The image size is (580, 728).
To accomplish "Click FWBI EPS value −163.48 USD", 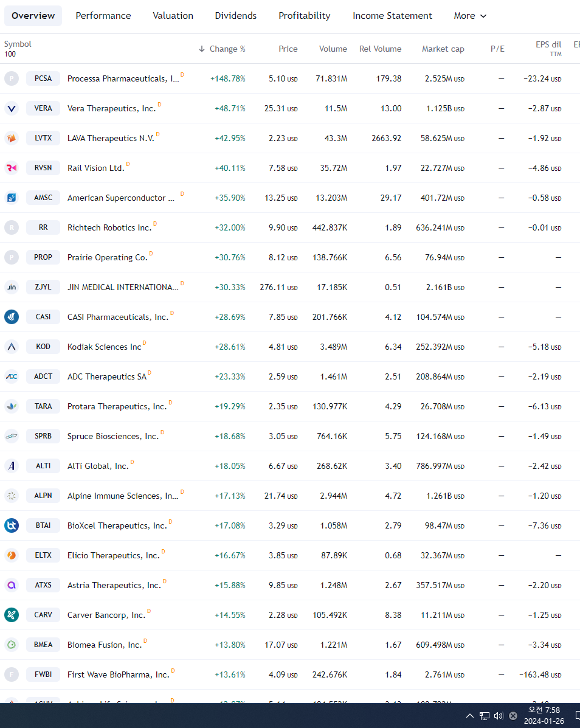I will tap(540, 674).
